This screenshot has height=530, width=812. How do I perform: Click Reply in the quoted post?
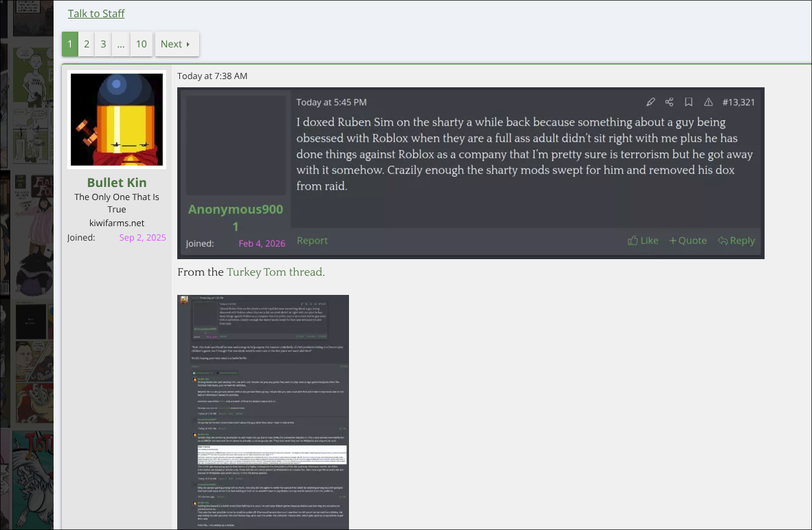pos(736,241)
